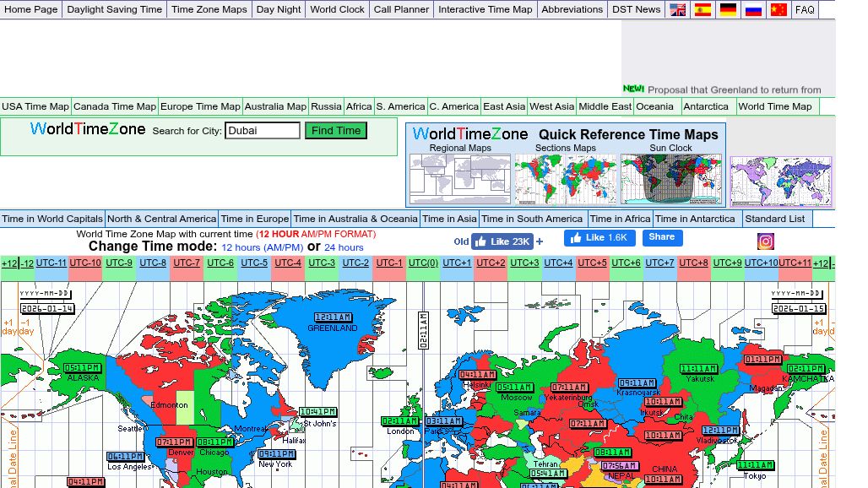Open the Instagram icon
The image size is (868, 488).
point(765,241)
